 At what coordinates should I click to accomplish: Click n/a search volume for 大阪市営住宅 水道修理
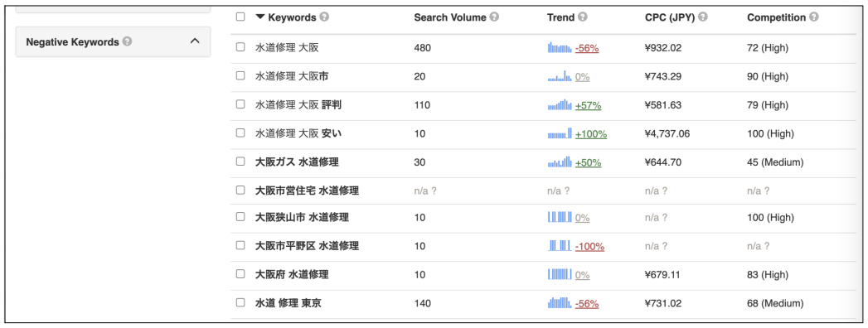[425, 191]
